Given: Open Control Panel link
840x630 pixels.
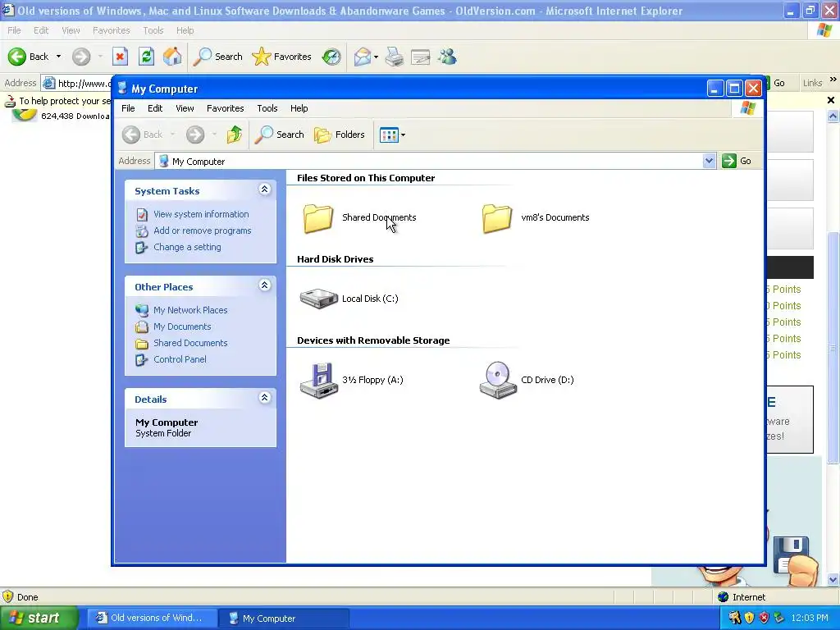Looking at the screenshot, I should [180, 359].
